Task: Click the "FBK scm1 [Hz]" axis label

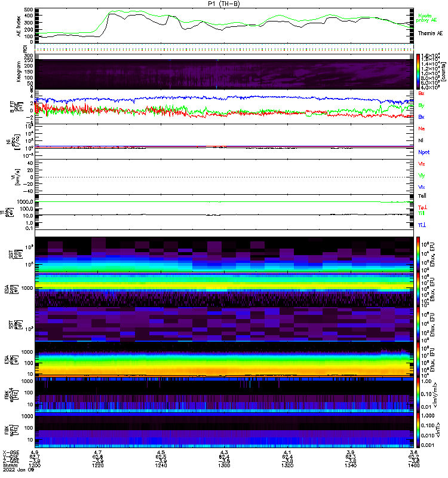Action: (x=12, y=430)
